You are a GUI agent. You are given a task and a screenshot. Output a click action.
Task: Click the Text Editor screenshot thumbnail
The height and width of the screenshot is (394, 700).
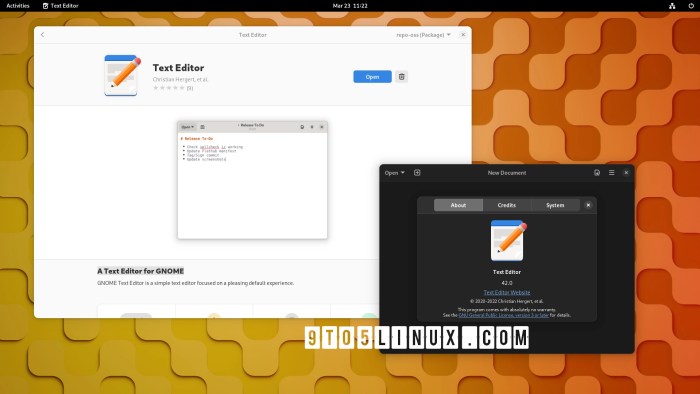point(252,180)
